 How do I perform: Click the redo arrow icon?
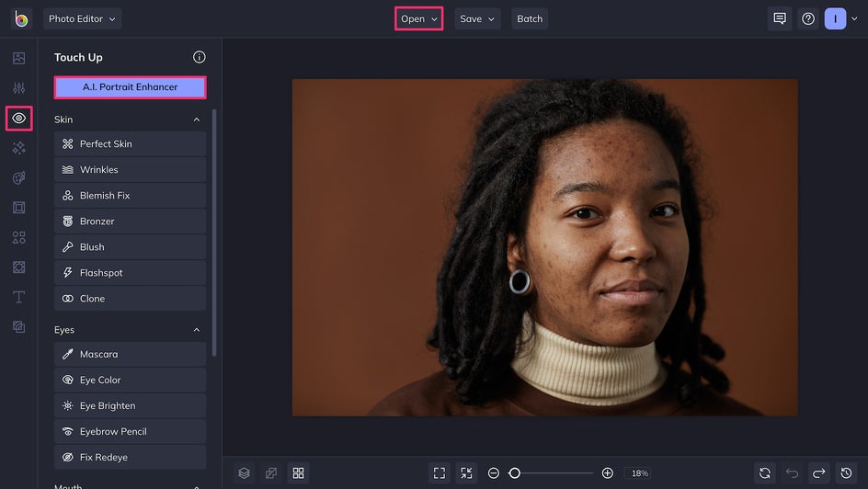click(819, 473)
